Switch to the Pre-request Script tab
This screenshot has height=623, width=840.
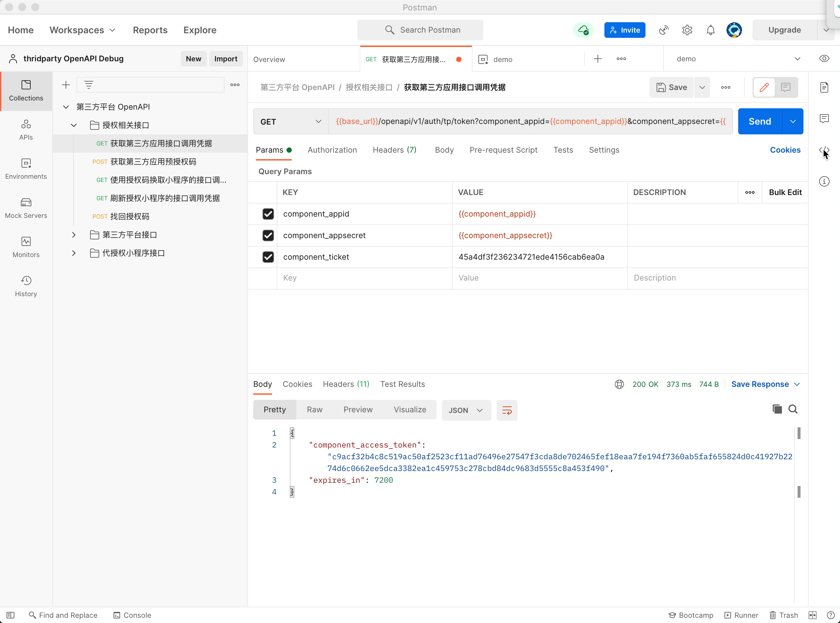[504, 150]
